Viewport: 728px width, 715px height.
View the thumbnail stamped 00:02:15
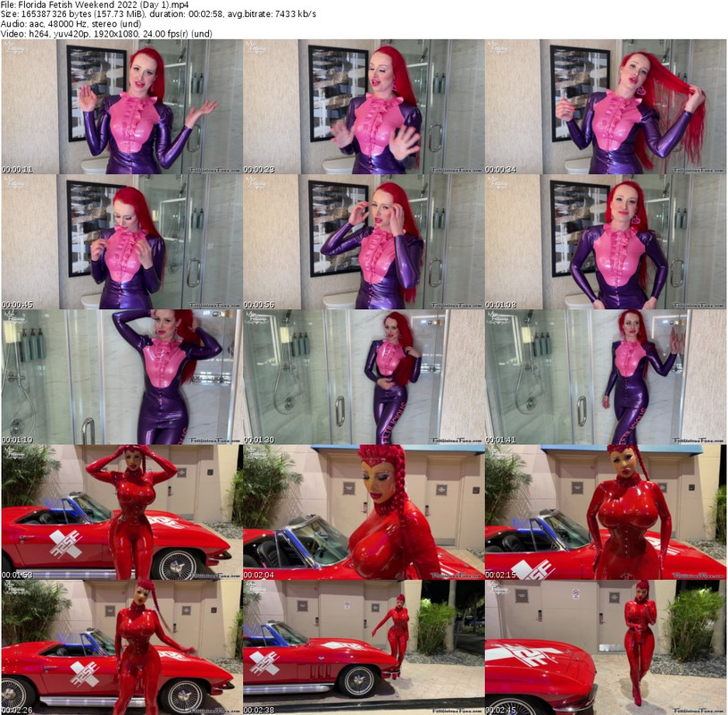[x=606, y=512]
